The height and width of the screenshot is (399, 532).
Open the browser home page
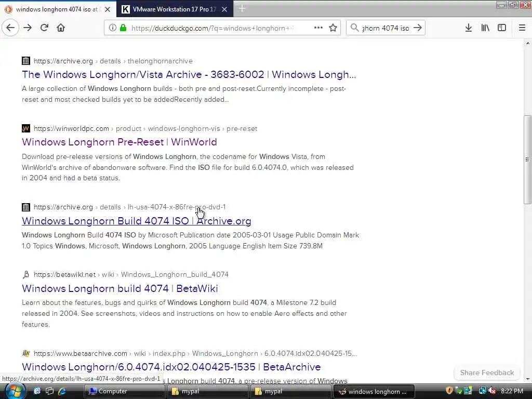(x=61, y=28)
